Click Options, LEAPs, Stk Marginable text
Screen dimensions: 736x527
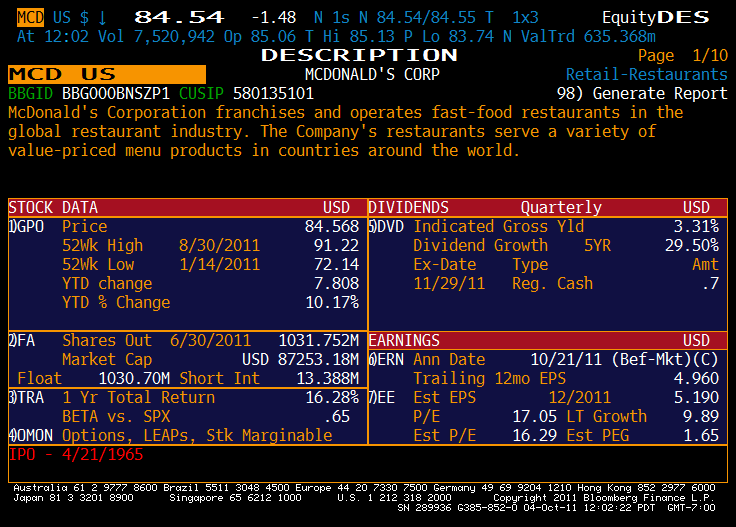(x=197, y=435)
